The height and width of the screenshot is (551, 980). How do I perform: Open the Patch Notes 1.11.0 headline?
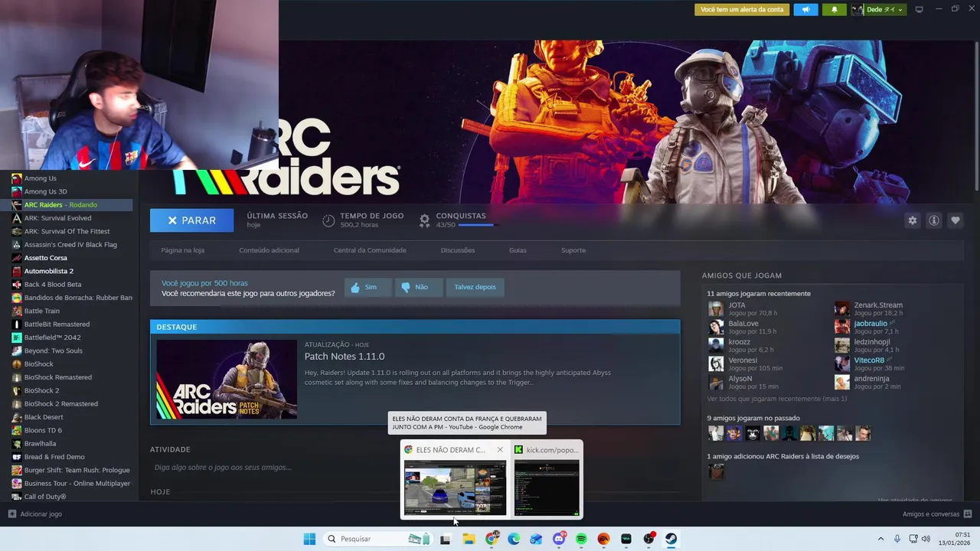(345, 357)
